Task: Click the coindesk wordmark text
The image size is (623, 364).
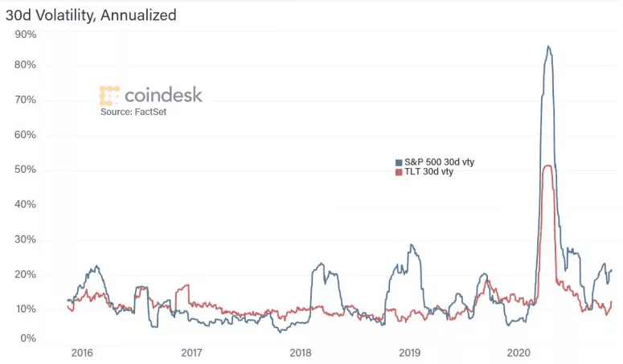Action: coord(163,96)
